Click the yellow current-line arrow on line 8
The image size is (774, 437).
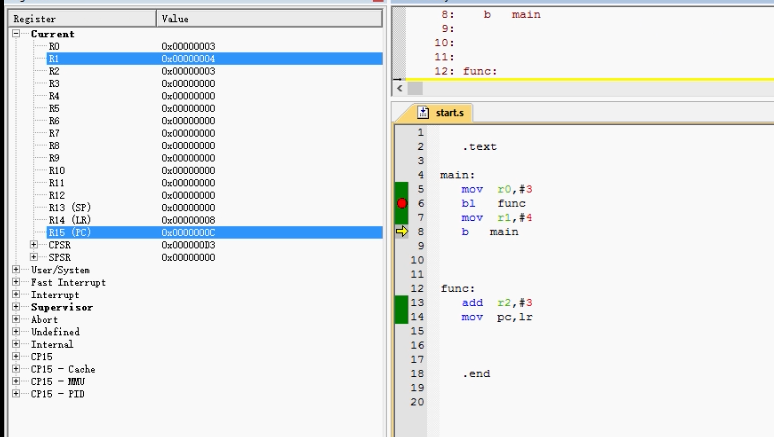pyautogui.click(x=402, y=231)
